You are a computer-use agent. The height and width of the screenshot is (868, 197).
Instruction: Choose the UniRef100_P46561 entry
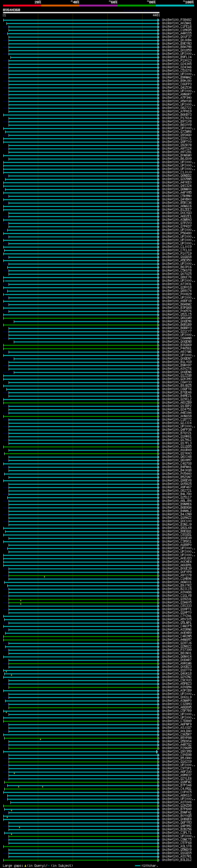tap(177, 349)
